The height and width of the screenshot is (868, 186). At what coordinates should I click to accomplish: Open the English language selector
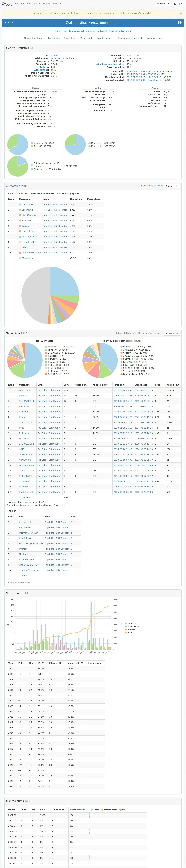tap(163, 4)
